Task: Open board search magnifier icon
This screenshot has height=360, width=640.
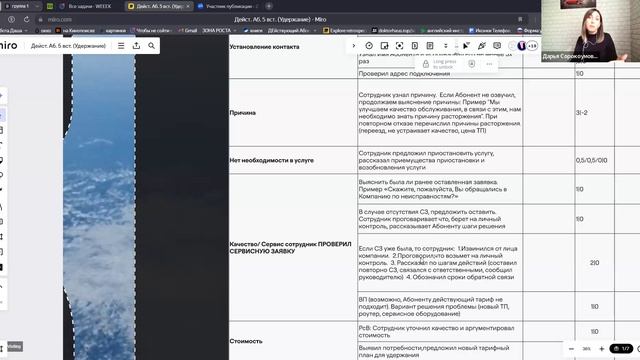Action: (x=151, y=46)
